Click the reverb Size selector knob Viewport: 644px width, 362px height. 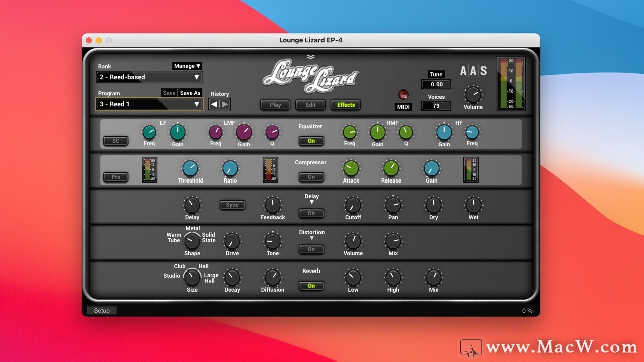[x=192, y=277]
